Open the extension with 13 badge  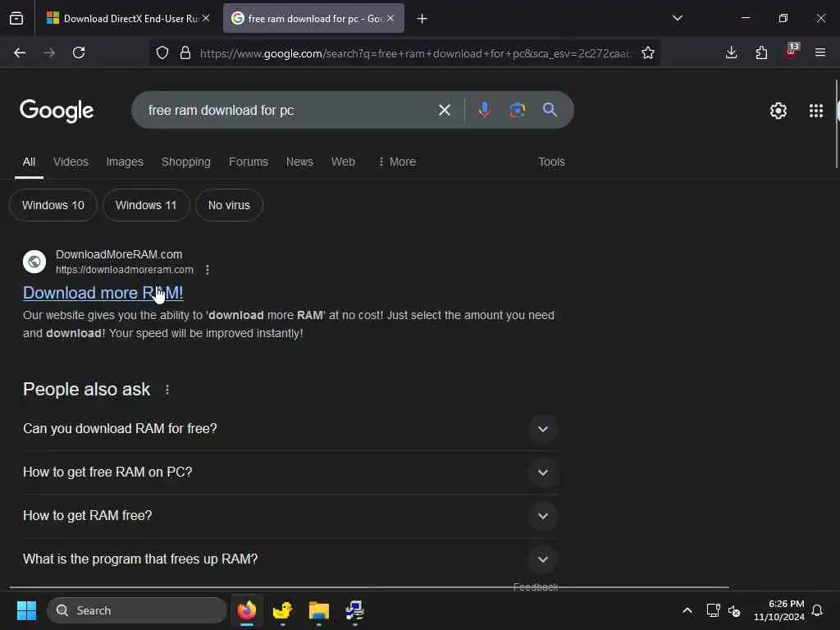[792, 52]
